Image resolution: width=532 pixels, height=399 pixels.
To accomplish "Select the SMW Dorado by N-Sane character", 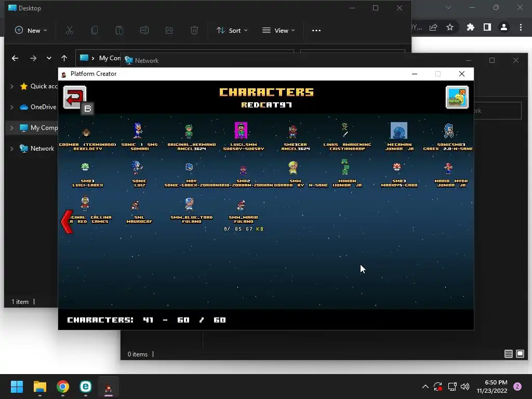I will [293, 168].
